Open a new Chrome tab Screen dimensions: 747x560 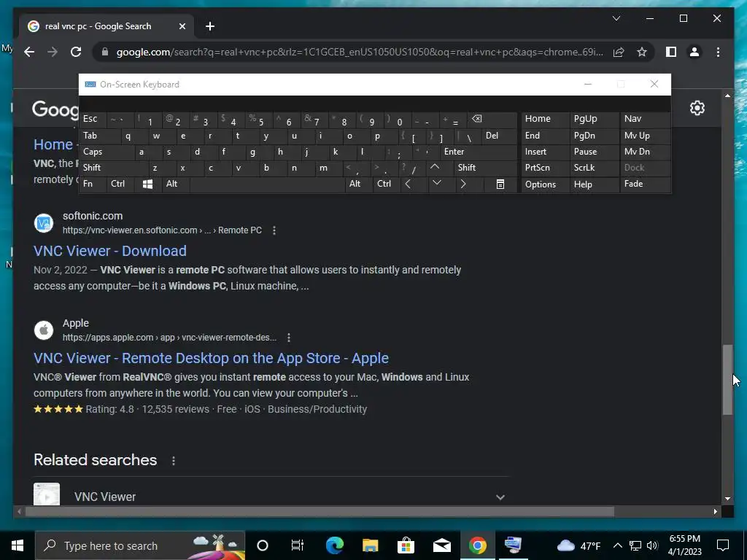(210, 26)
